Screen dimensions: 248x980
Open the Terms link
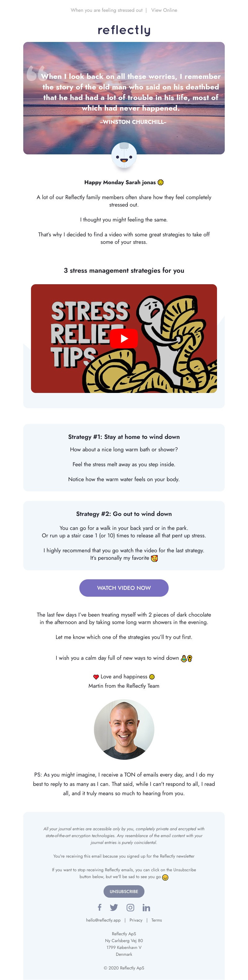tap(157, 920)
